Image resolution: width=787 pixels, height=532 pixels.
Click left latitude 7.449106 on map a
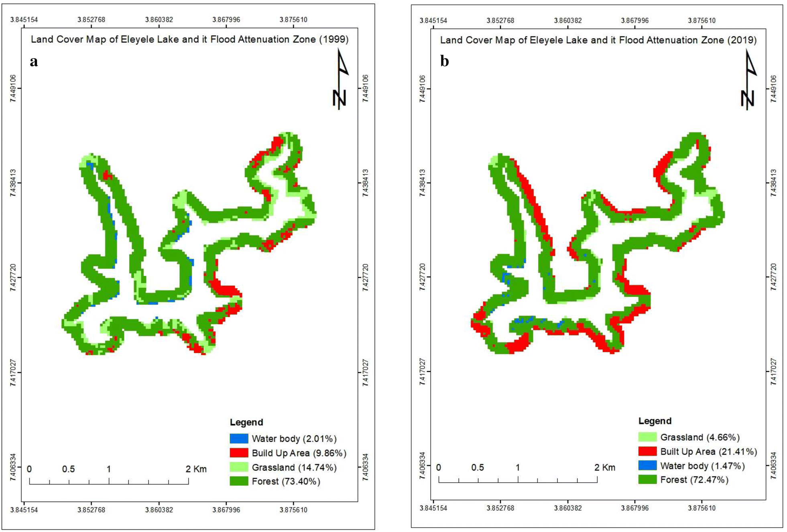click(13, 88)
